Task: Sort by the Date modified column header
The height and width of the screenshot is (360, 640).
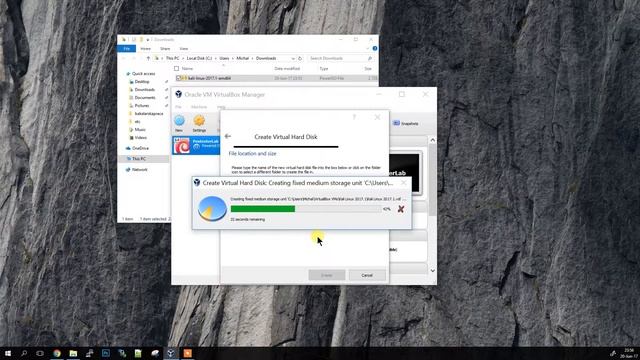Action: (287, 69)
